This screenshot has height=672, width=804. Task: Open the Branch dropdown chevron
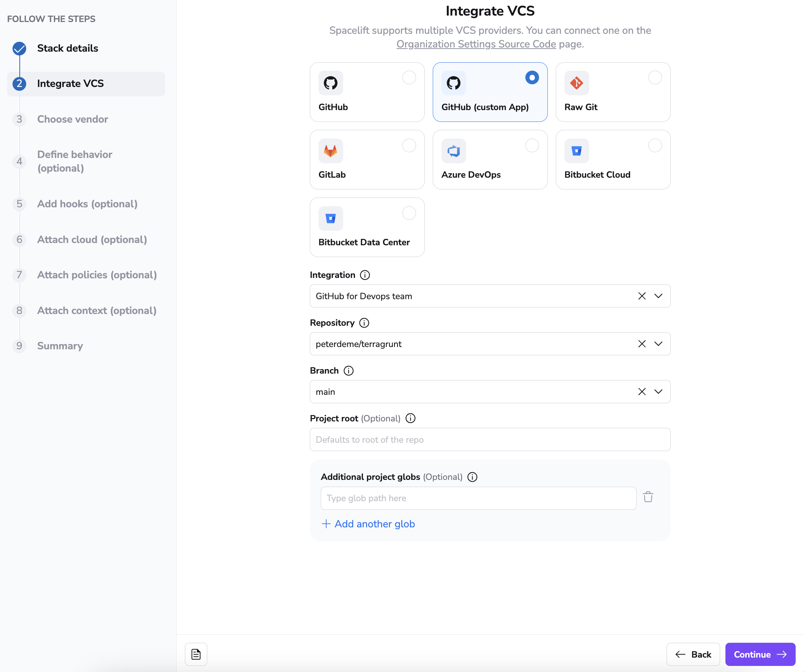(658, 392)
